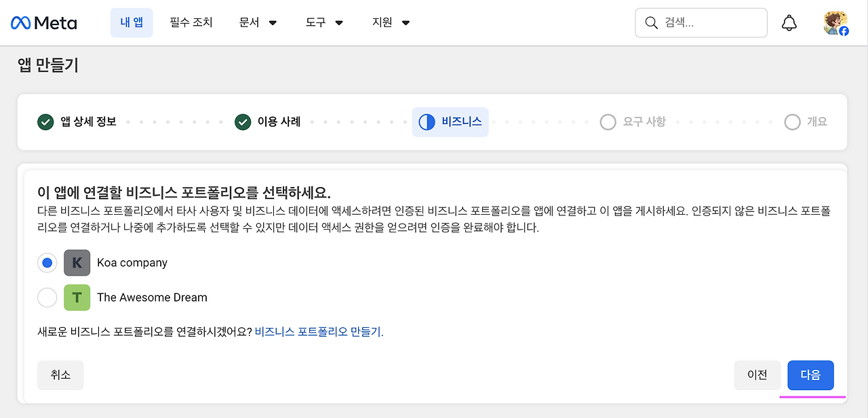Click the 앱 상세 정보 green checkmark

coord(45,122)
